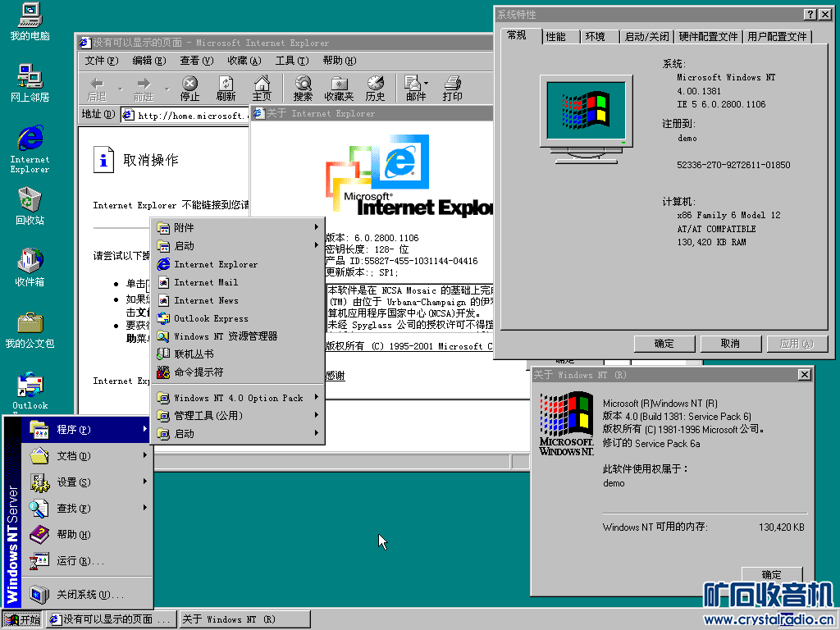Open 命令提示符 command prompt

tap(239, 372)
